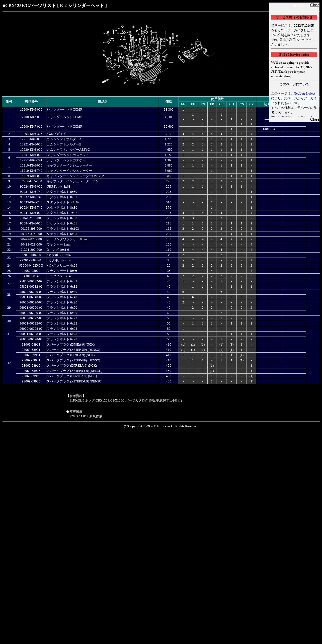Click the このページについて heading in the notice
This screenshot has height=644, width=322.
[x=294, y=84]
